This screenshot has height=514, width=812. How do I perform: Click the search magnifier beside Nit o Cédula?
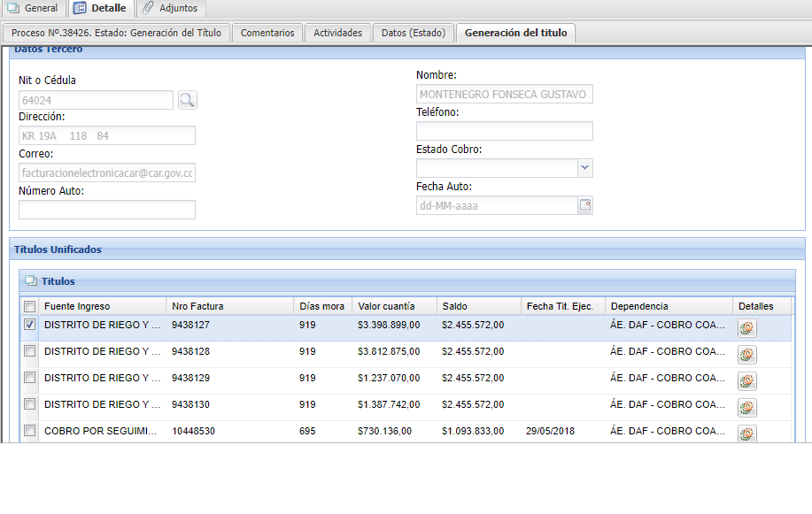pos(187,100)
